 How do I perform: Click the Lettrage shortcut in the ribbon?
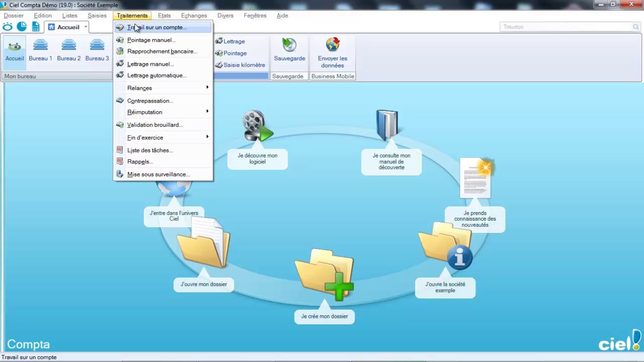pyautogui.click(x=230, y=41)
